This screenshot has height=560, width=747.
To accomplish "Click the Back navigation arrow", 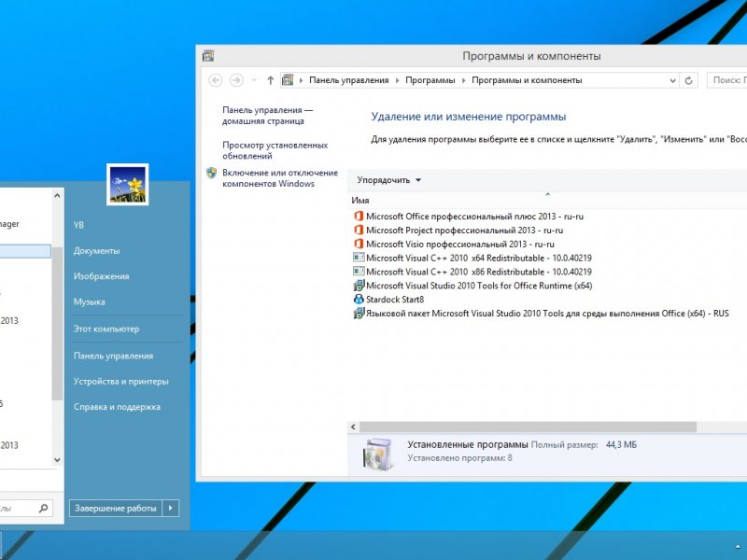I will point(216,80).
